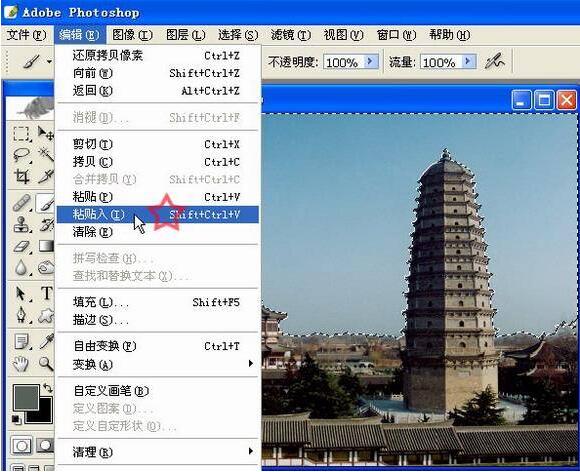
Task: Select the Hand tool
Action: point(21,364)
